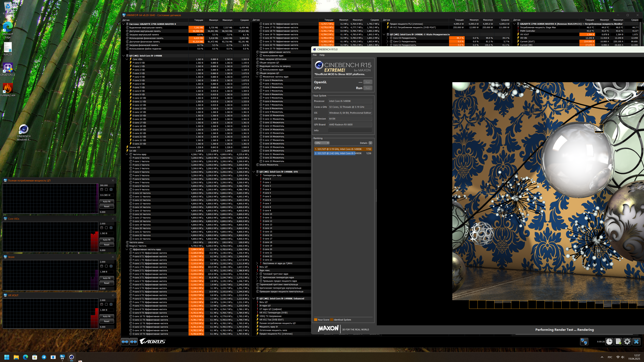Open HWiNFO sensor settings gear icon

coord(627,342)
